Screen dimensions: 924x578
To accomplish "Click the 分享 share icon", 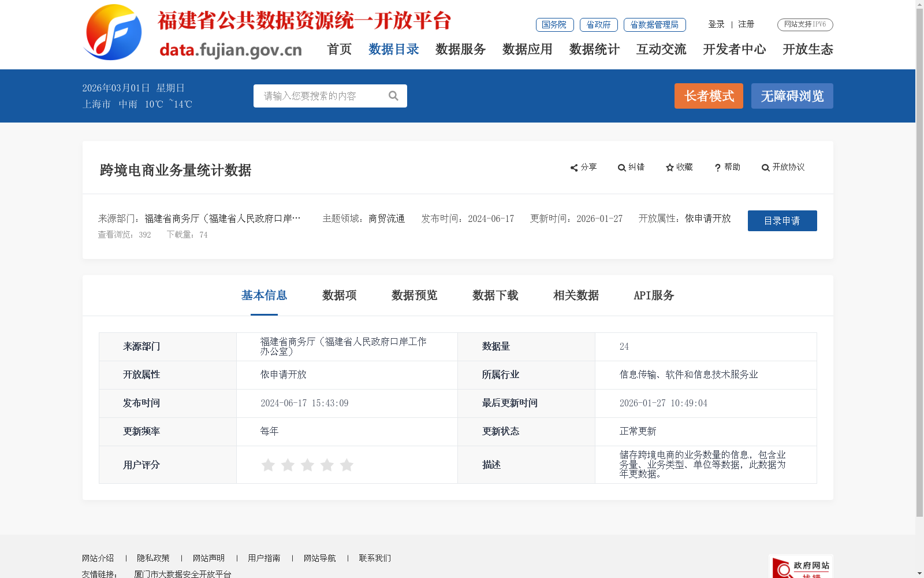I will click(x=574, y=168).
